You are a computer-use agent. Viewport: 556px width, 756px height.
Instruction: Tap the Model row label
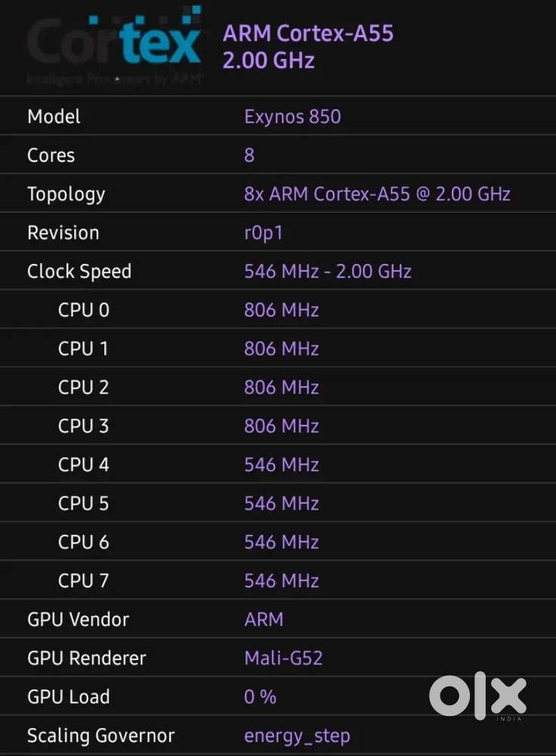(54, 117)
